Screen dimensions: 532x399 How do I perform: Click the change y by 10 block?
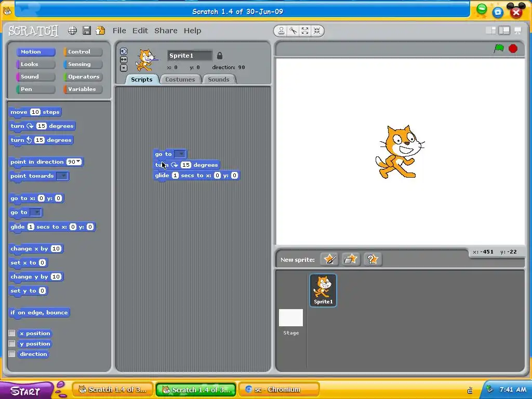click(x=36, y=276)
